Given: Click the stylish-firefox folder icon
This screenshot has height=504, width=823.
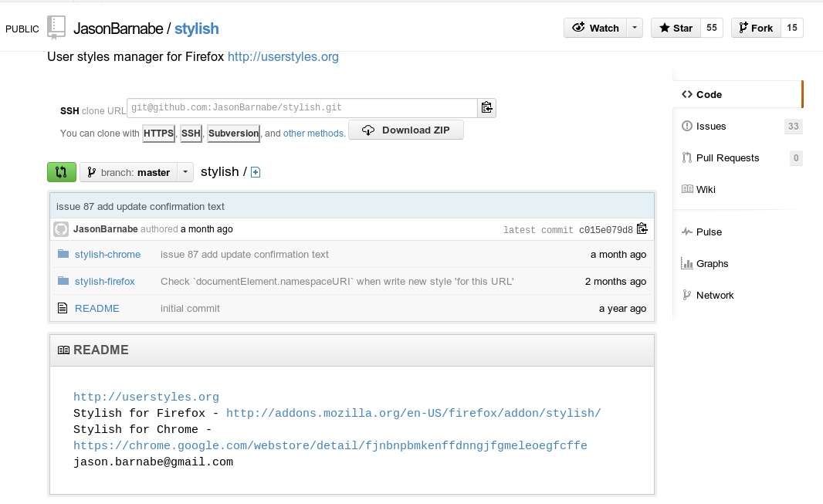Looking at the screenshot, I should point(63,281).
